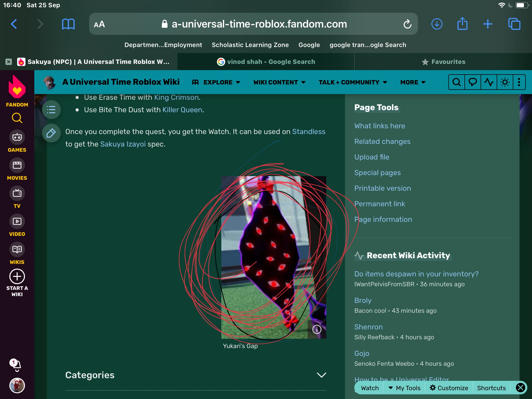The height and width of the screenshot is (399, 532).
Task: Open the wiki search magnifier icon
Action: point(456,82)
